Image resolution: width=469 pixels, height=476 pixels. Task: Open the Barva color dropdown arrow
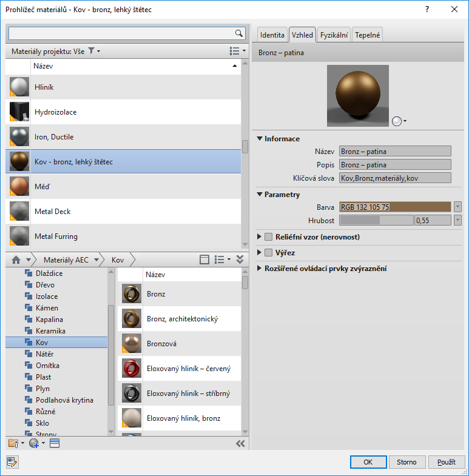click(x=457, y=207)
